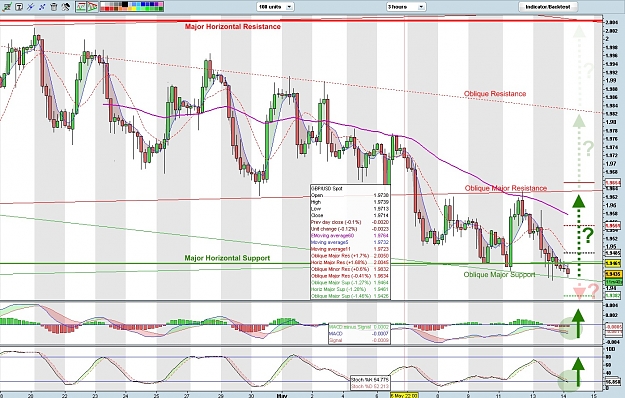
Task: Click the Major Horizontal Resistance label
Action: tap(232, 27)
